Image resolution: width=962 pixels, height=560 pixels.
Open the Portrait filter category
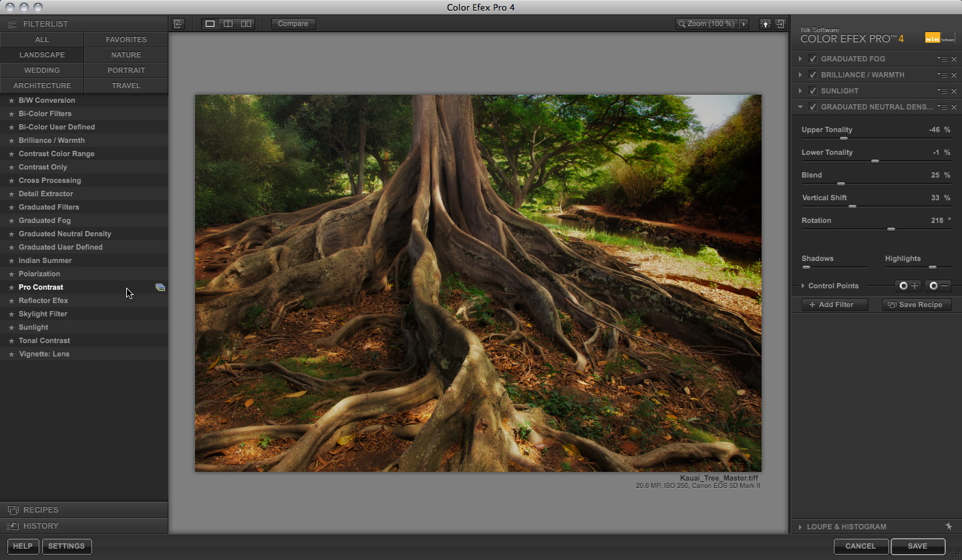point(126,70)
